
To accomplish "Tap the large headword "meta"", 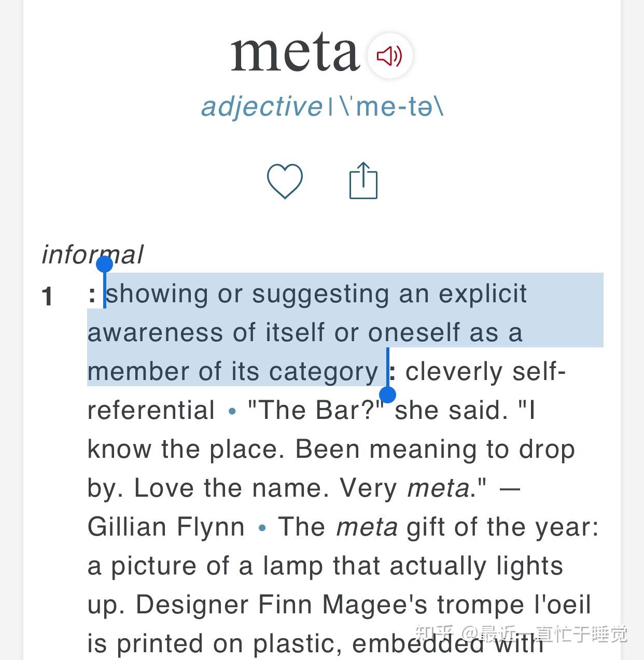I will click(295, 53).
